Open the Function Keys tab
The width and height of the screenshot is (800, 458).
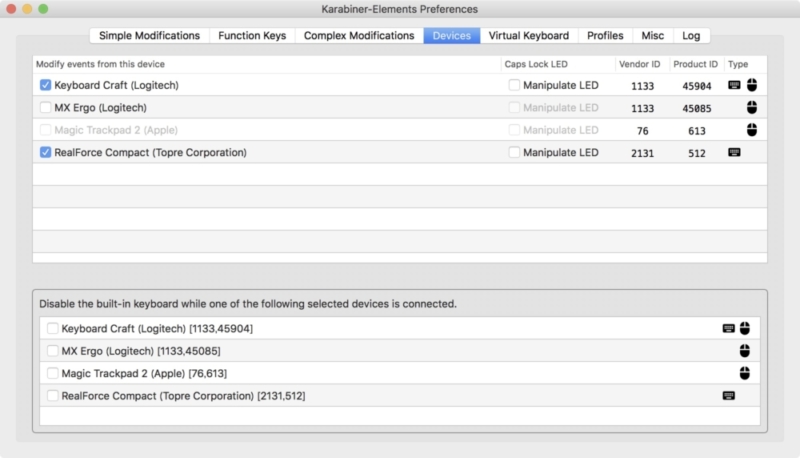click(252, 36)
